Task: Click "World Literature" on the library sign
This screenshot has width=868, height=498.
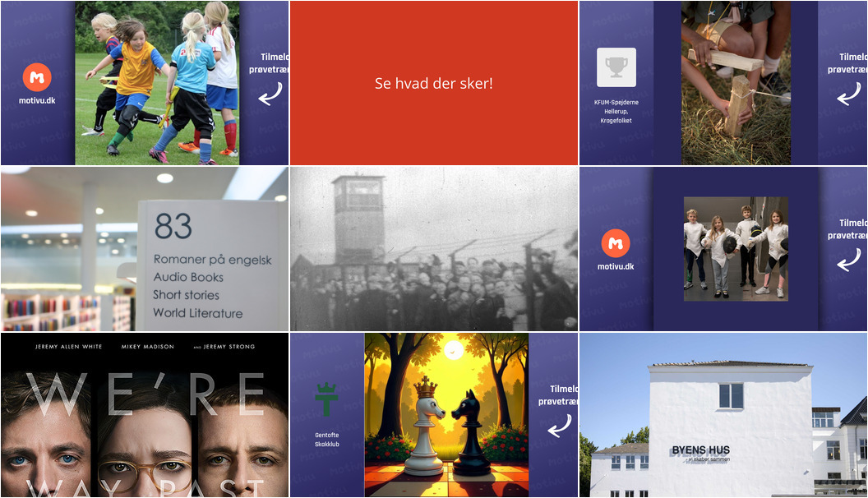Action: [197, 313]
